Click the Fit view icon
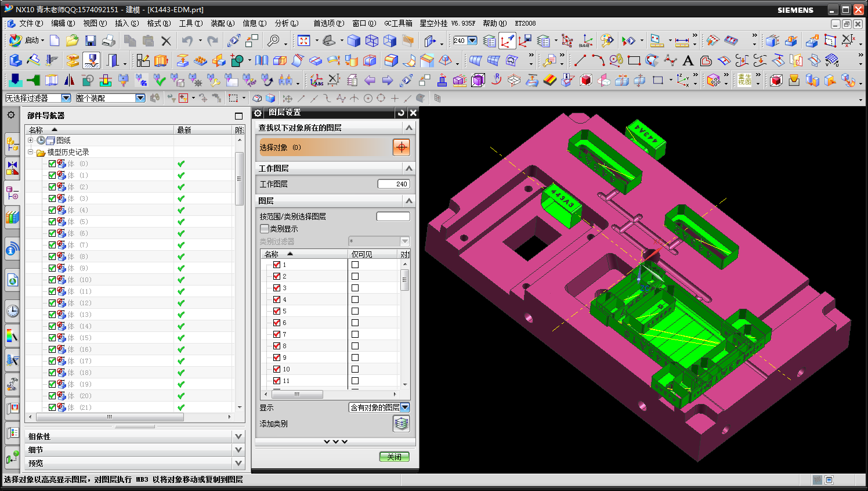 click(x=304, y=41)
